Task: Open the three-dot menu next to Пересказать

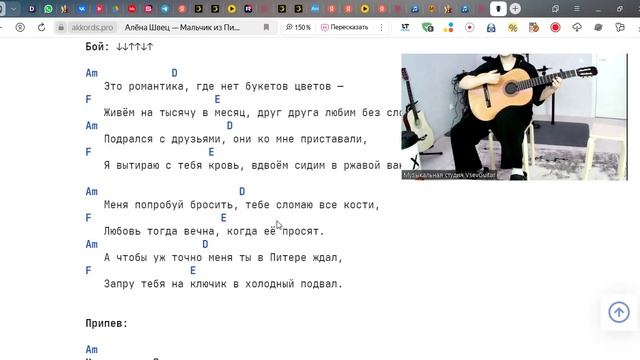Action: tap(381, 27)
